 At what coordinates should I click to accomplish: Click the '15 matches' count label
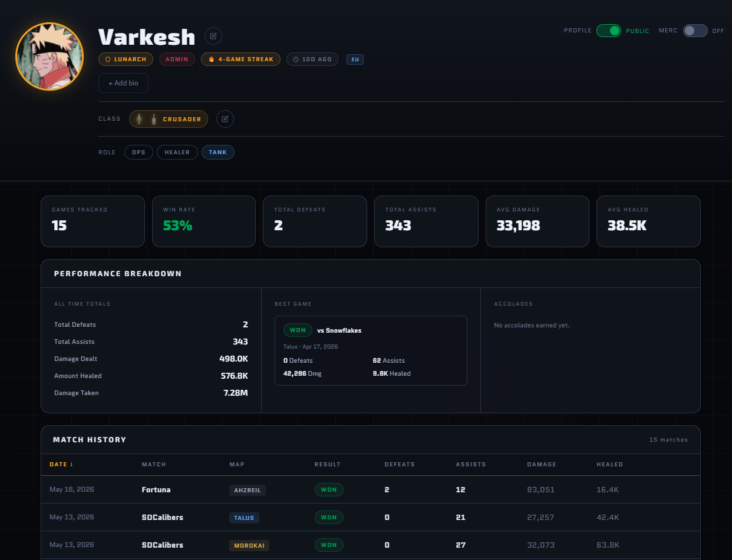668,440
